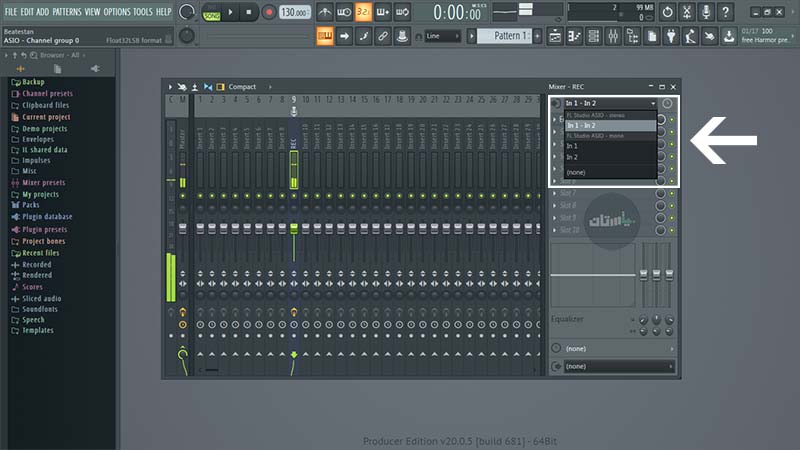
Task: Open the HELP menu
Action: tap(163, 11)
